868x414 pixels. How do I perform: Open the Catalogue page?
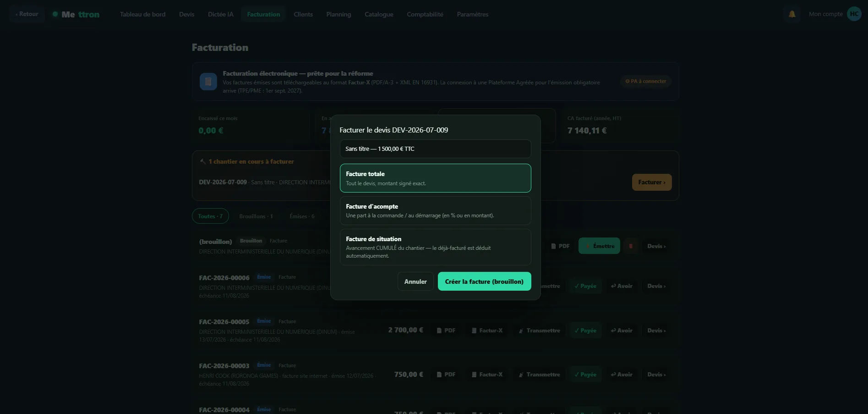pos(379,14)
